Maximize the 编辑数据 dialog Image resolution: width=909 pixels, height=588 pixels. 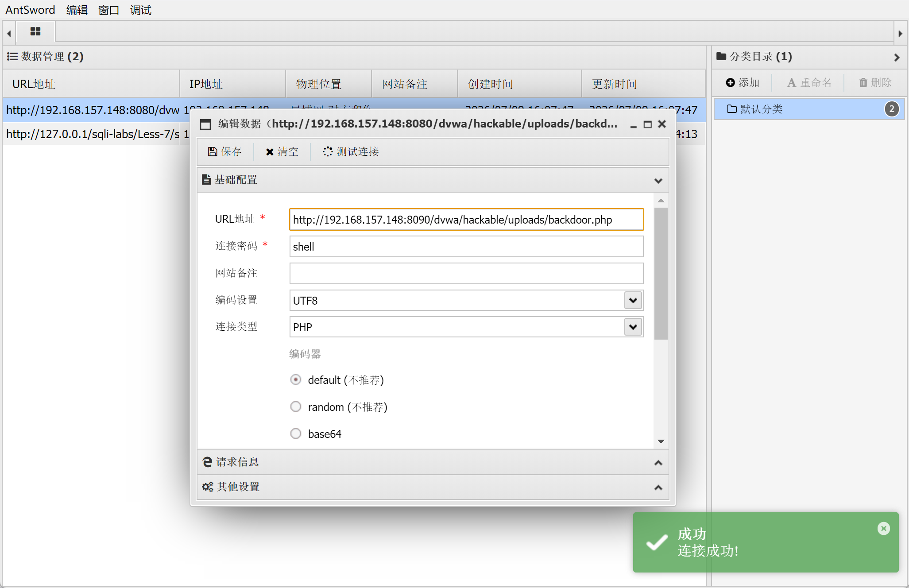[x=647, y=124]
